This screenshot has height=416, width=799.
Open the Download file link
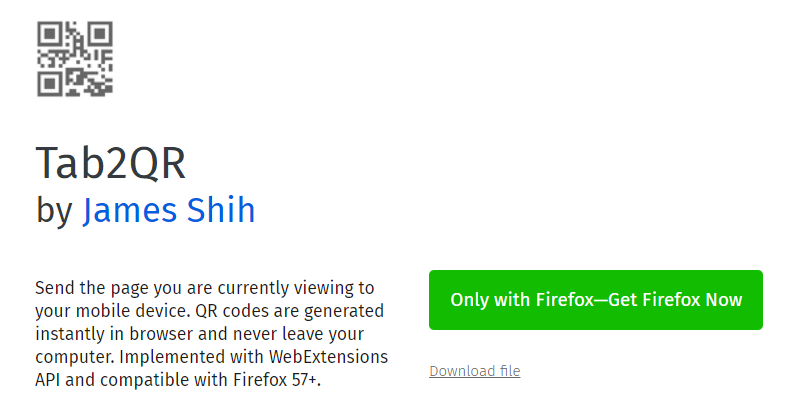click(474, 371)
